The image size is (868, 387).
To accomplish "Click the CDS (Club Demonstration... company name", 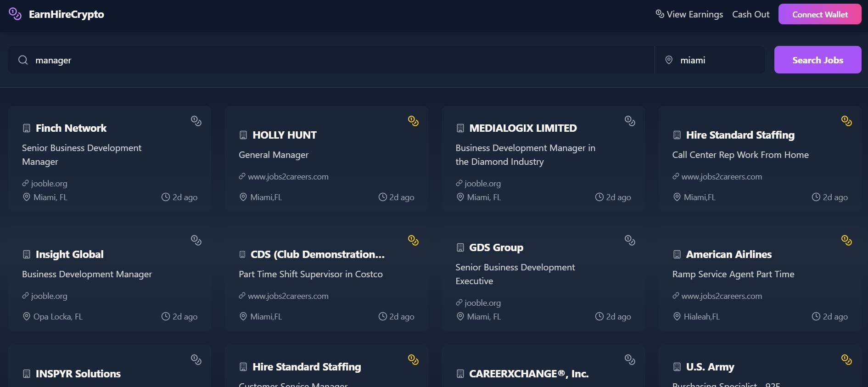I will (x=318, y=254).
